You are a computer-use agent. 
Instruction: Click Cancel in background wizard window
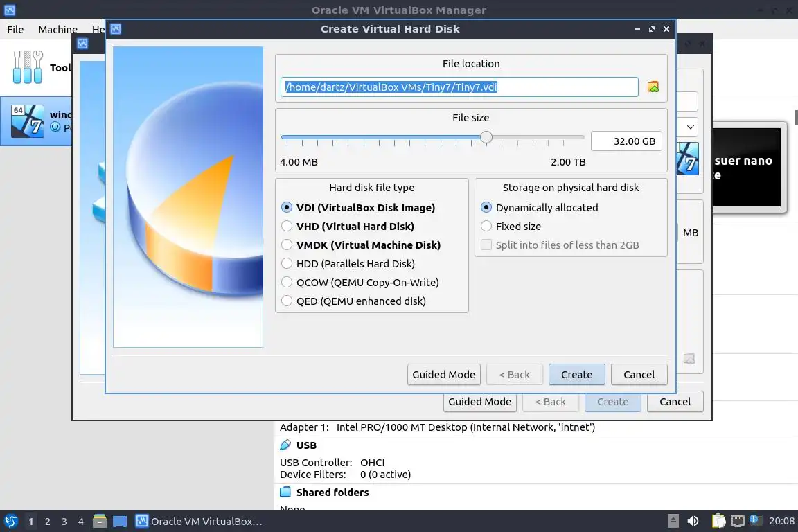[x=675, y=402]
